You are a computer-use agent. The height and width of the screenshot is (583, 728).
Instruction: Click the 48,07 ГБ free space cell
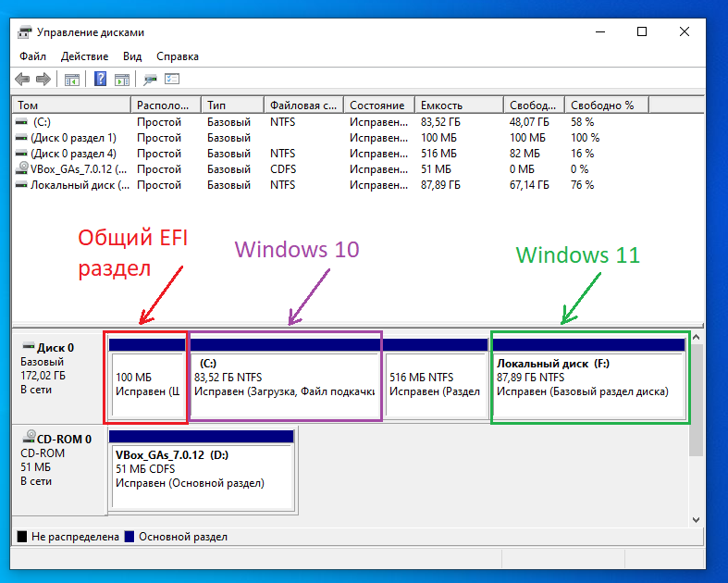tap(529, 122)
